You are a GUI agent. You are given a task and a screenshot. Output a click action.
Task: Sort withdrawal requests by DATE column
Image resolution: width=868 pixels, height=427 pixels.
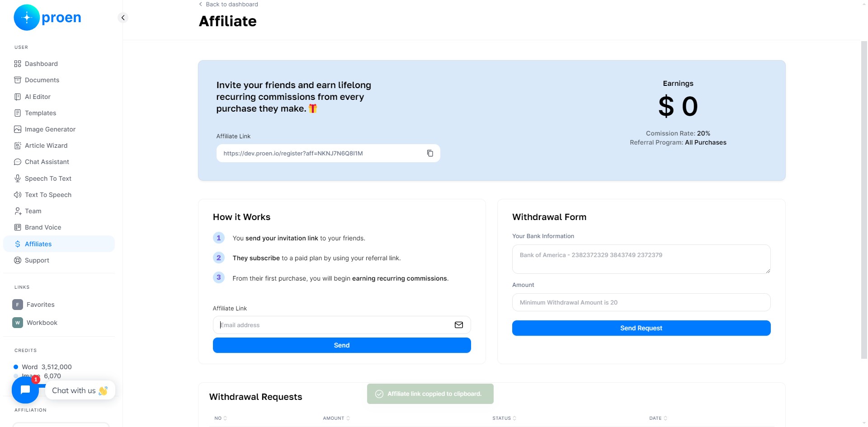pos(658,418)
